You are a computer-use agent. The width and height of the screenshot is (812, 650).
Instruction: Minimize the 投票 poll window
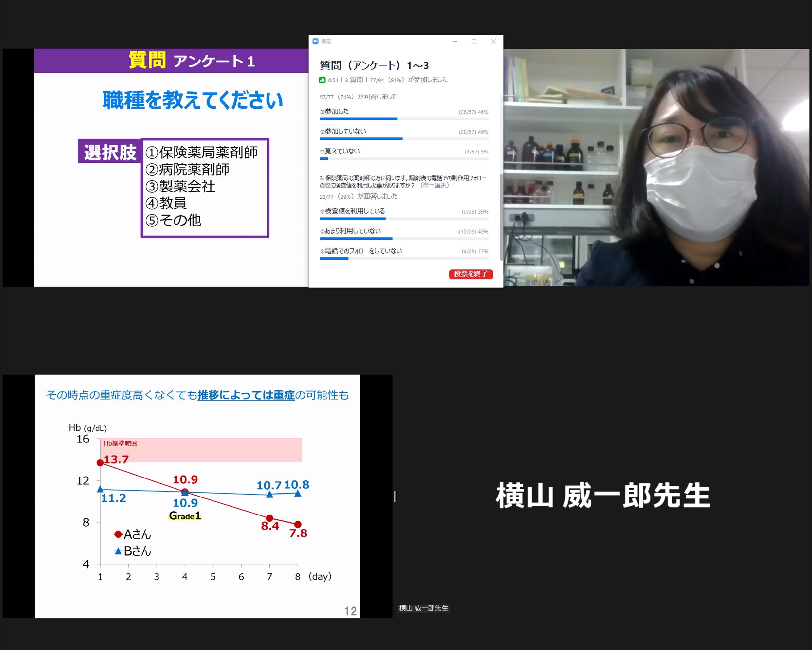[x=455, y=41]
